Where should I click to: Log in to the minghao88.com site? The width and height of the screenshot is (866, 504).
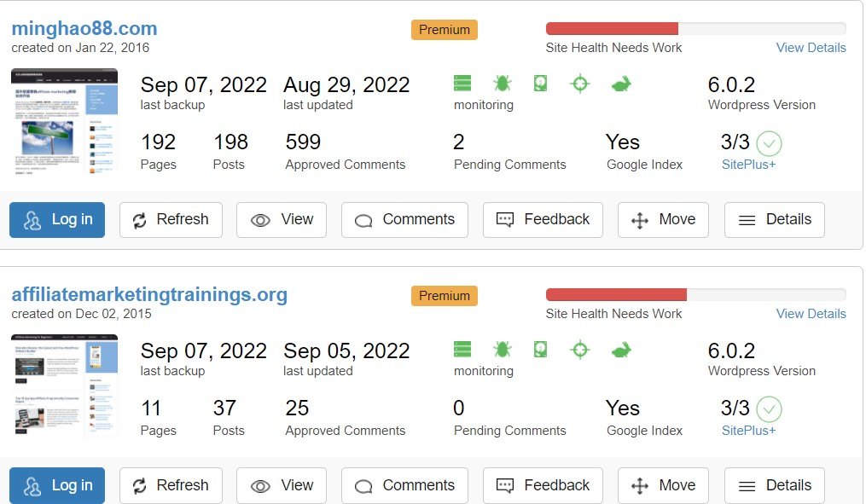[57, 220]
